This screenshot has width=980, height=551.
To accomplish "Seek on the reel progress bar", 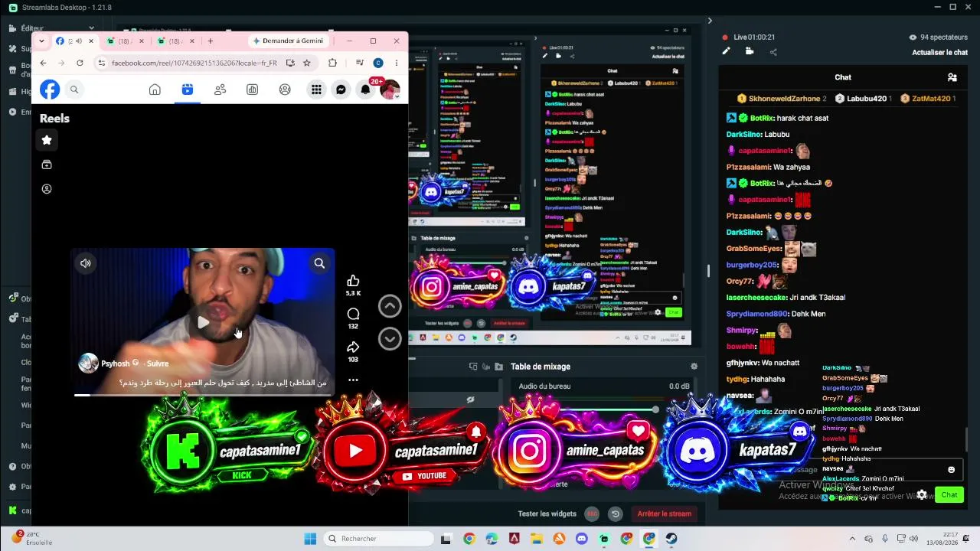I will [203, 395].
